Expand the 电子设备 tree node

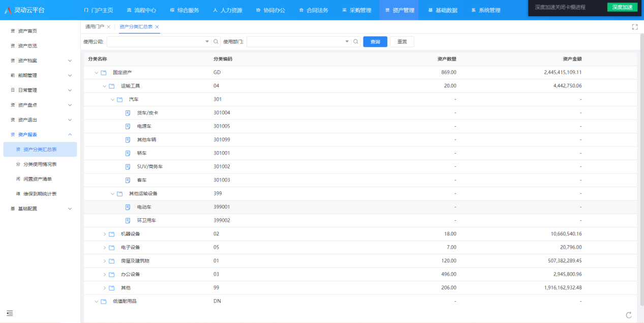click(x=105, y=248)
